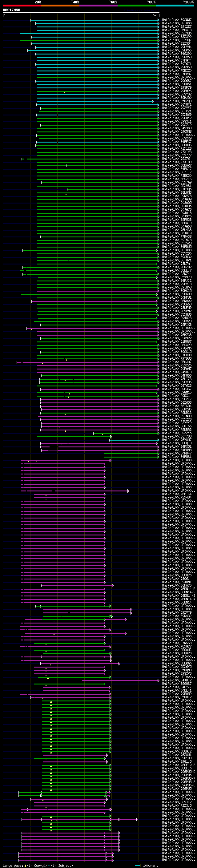Image resolution: width=197 pixels, height=868 pixels.
Task: Open hit UniRef100_Q9LP65
Action: [177, 50]
